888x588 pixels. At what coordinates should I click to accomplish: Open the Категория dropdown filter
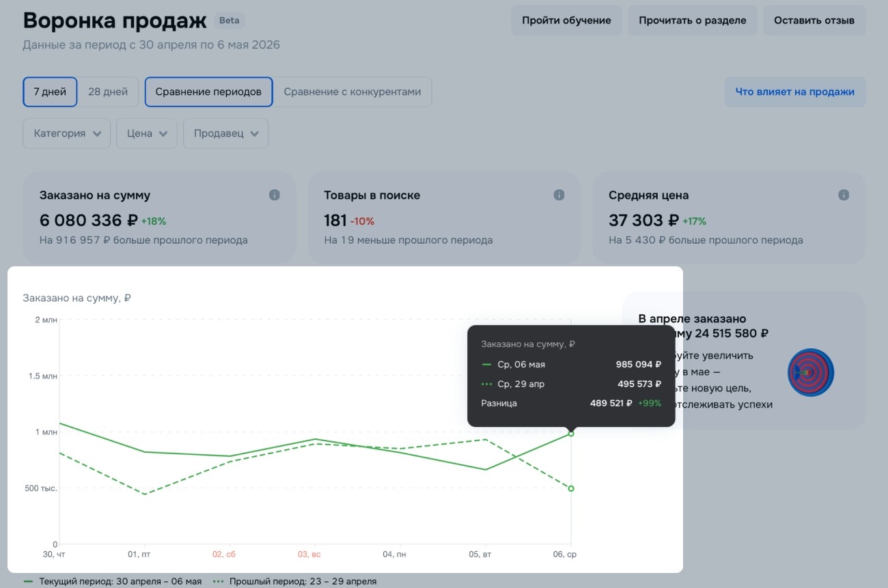[x=67, y=133]
